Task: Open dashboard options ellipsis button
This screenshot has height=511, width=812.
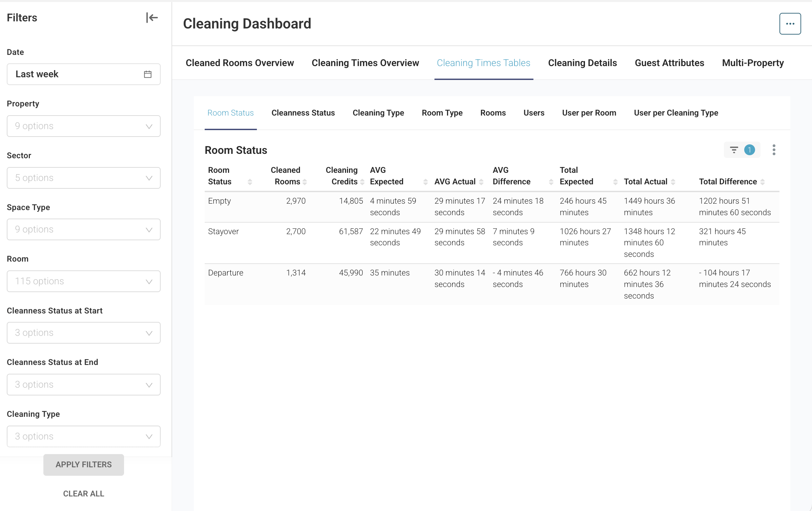Action: [x=790, y=24]
